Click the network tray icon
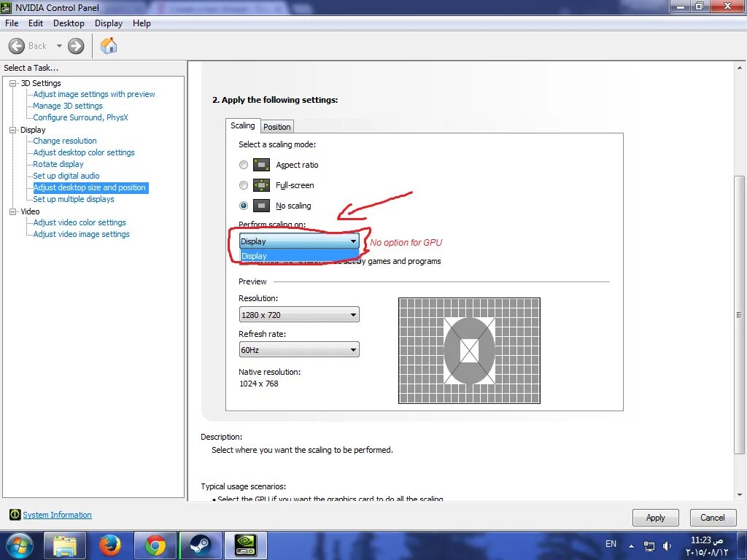Viewport: 747px width, 560px height. pos(649,546)
